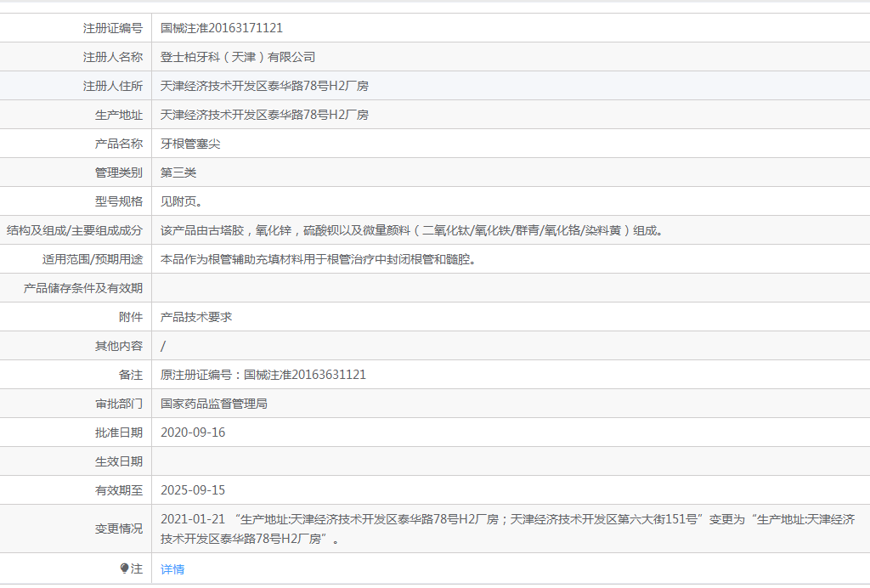The width and height of the screenshot is (870, 588).
Task: Click the 备注 label
Action: 130,375
